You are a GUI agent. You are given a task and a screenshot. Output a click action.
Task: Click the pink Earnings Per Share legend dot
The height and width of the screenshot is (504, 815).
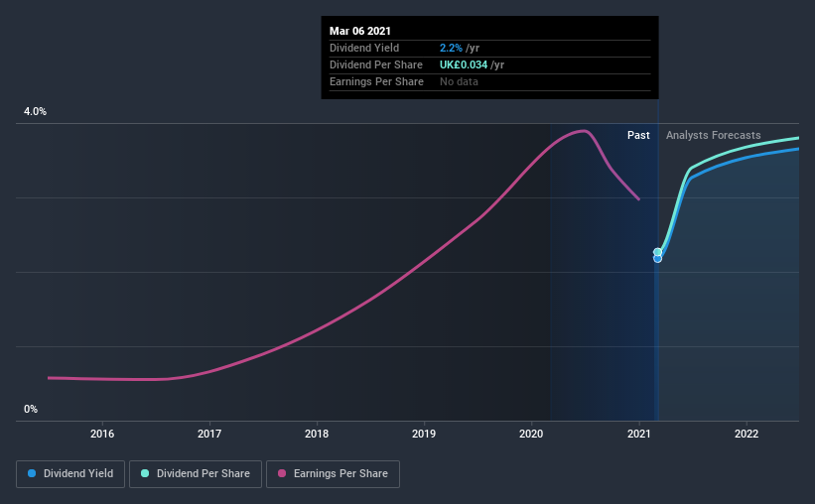pyautogui.click(x=282, y=473)
